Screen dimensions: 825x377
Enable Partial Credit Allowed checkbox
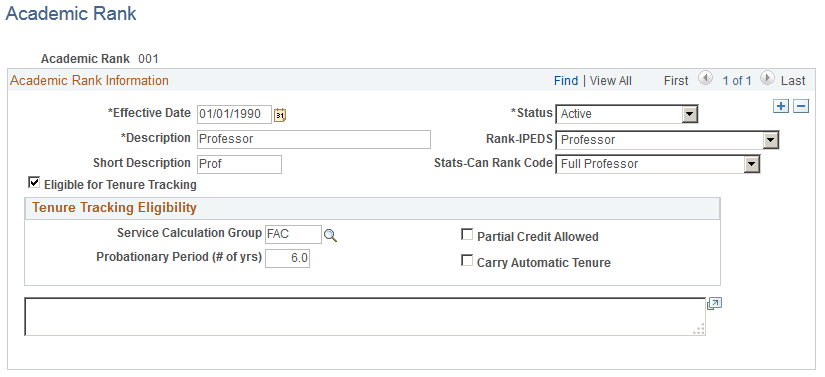pyautogui.click(x=467, y=235)
